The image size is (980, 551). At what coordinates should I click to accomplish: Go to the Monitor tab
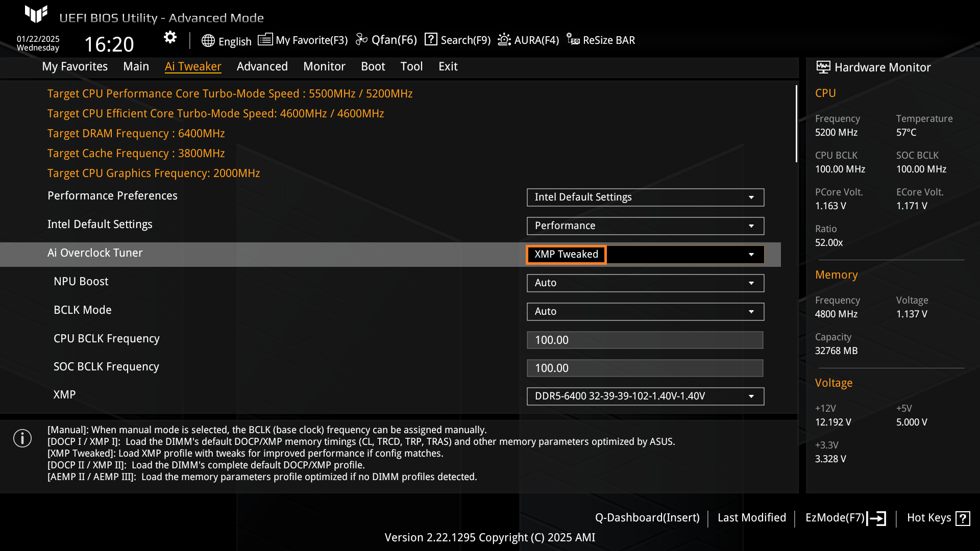(x=324, y=66)
